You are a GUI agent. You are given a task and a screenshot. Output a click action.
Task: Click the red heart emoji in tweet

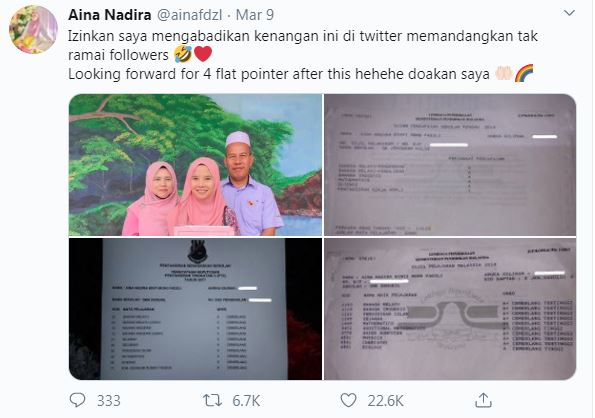click(203, 55)
